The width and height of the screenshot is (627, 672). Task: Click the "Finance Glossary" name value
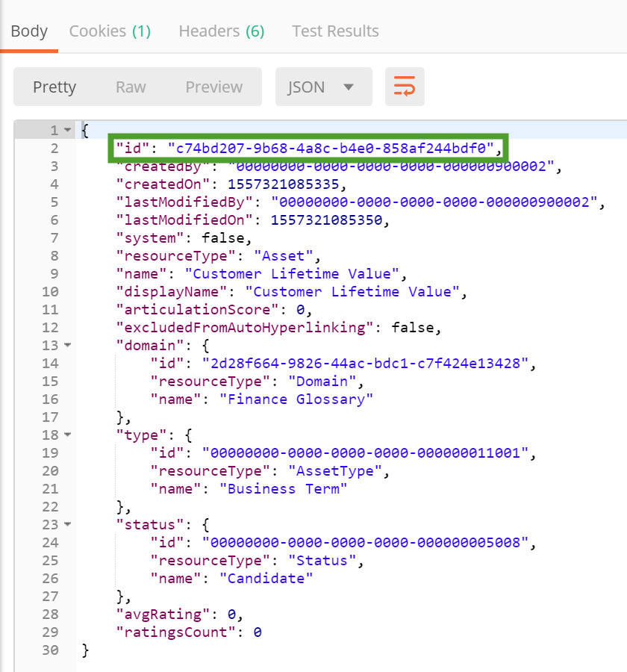tap(296, 400)
